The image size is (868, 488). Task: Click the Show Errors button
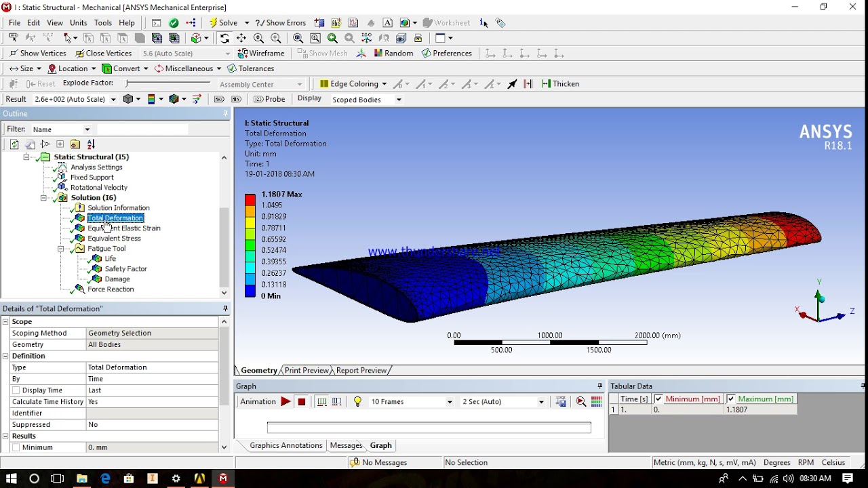click(281, 22)
